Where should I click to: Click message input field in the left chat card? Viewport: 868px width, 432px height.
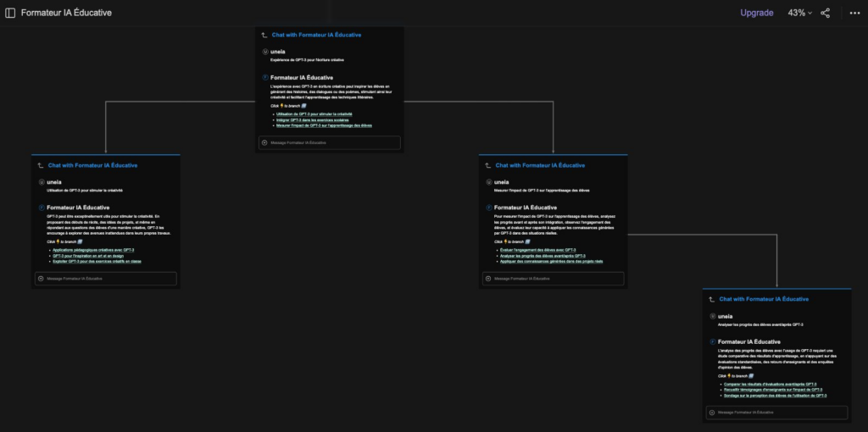106,279
